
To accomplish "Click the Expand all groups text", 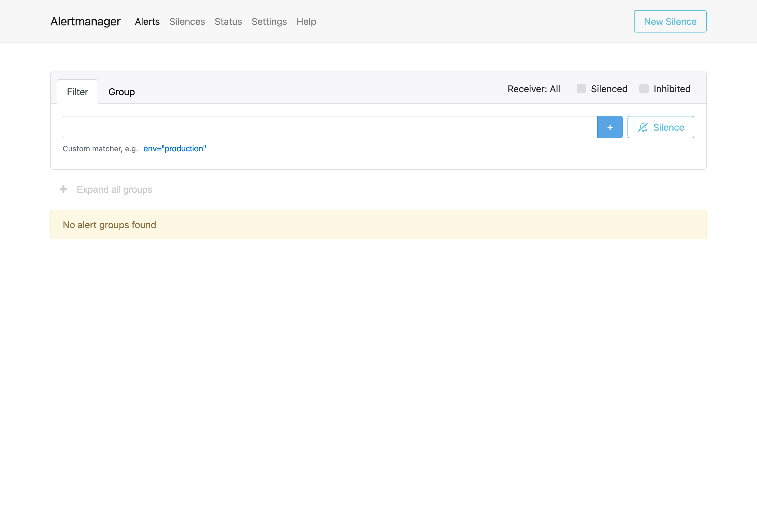I will coord(114,189).
